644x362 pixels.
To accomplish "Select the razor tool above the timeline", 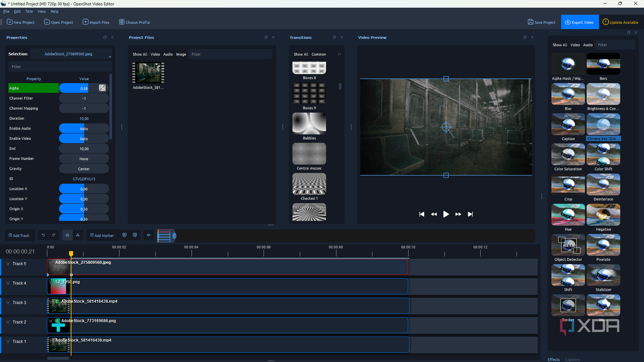I will tap(78, 235).
